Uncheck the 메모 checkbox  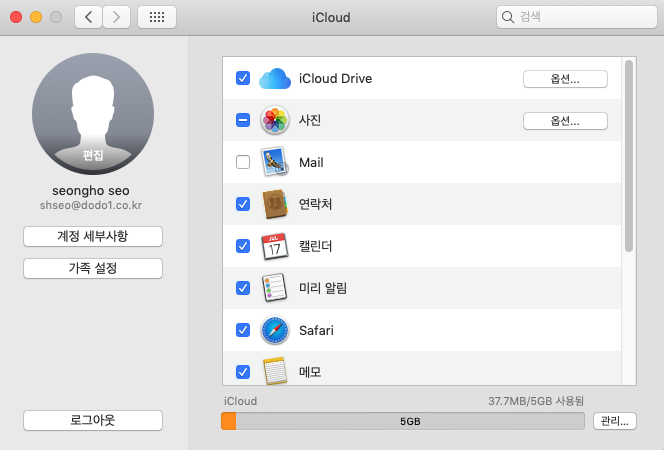tap(243, 372)
